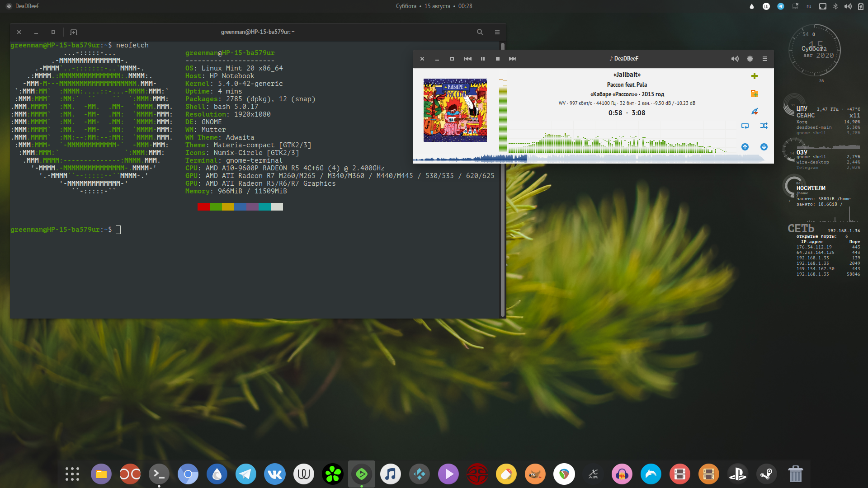Click touchpad indicator tray icon
The width and height of the screenshot is (868, 488).
tap(795, 6)
